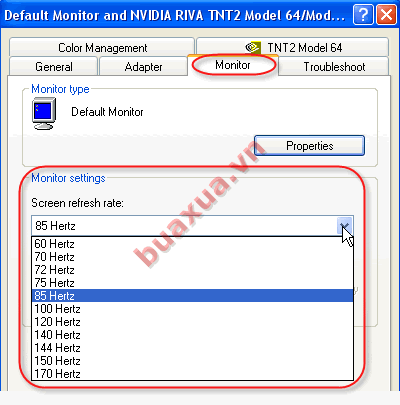The width and height of the screenshot is (400, 405).
Task: Click the default monitor icon
Action: click(x=44, y=114)
